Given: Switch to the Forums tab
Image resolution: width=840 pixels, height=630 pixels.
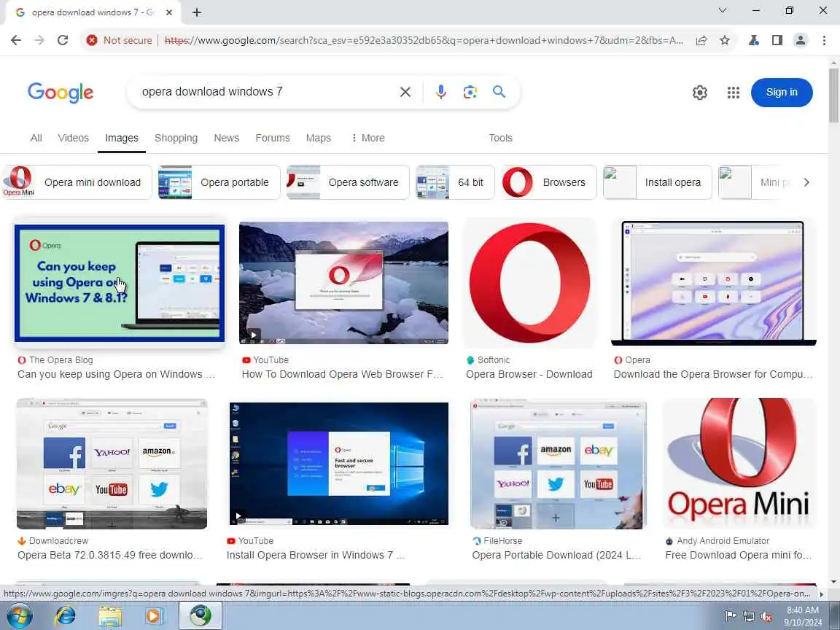Looking at the screenshot, I should [x=273, y=138].
